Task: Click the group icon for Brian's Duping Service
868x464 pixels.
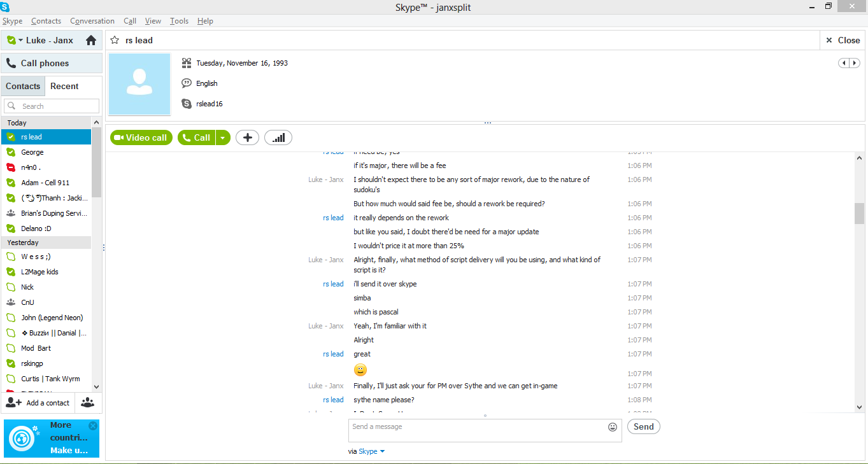Action: click(10, 213)
